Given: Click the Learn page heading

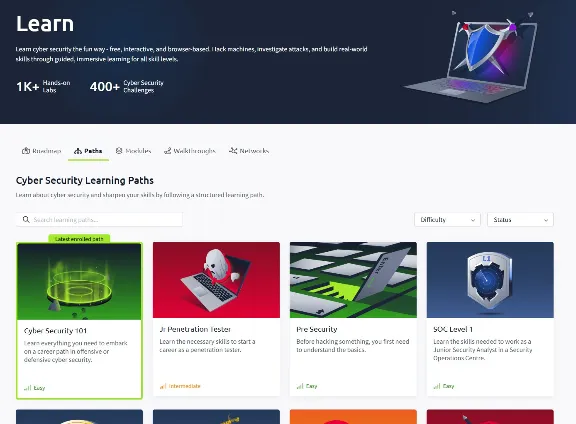Looking at the screenshot, I should pos(45,24).
